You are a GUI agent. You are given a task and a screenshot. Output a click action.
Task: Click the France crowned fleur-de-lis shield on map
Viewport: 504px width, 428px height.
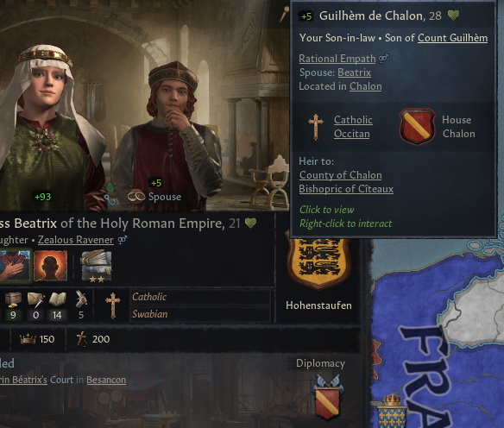click(x=392, y=411)
